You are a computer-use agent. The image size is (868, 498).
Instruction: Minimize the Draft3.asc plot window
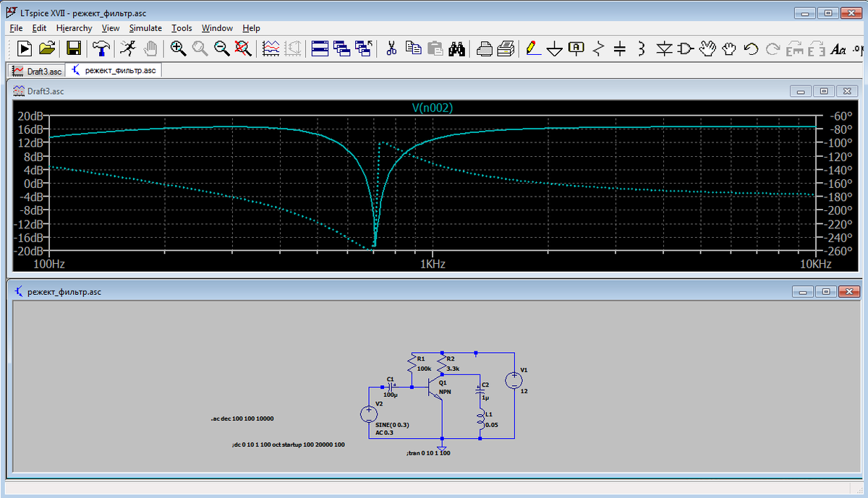[801, 91]
